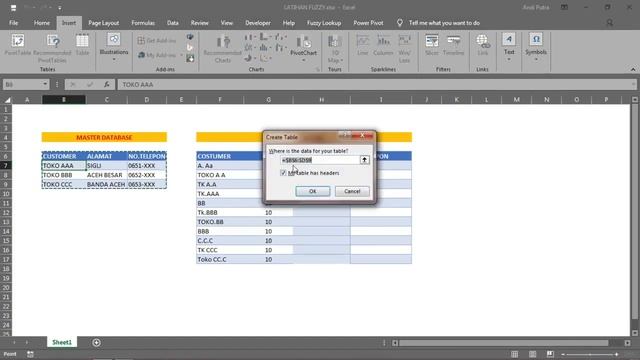The width and height of the screenshot is (640, 360).
Task: Open the File menu
Action: [13, 23]
